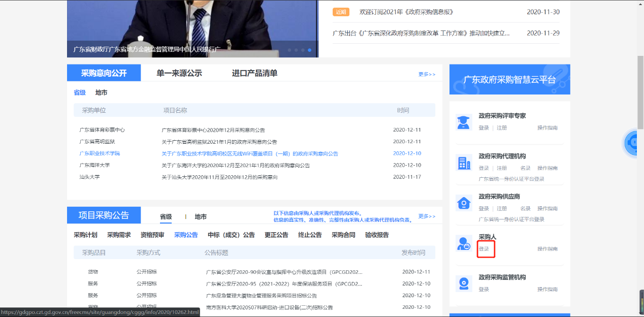
Task: Click the 政府采购评审专家 graduate icon
Action: click(463, 122)
